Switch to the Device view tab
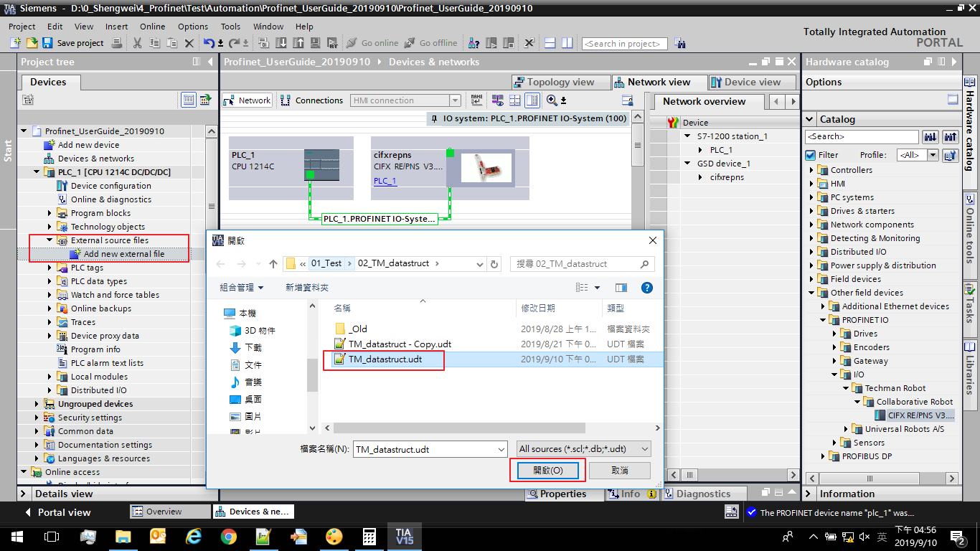 [753, 82]
